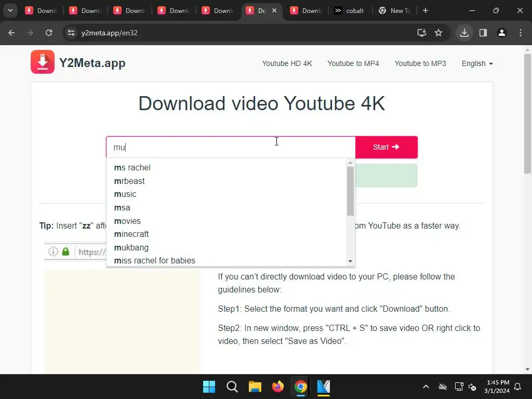This screenshot has width=532, height=399.
Task: Switch to the first Download tab
Action: (x=41, y=11)
